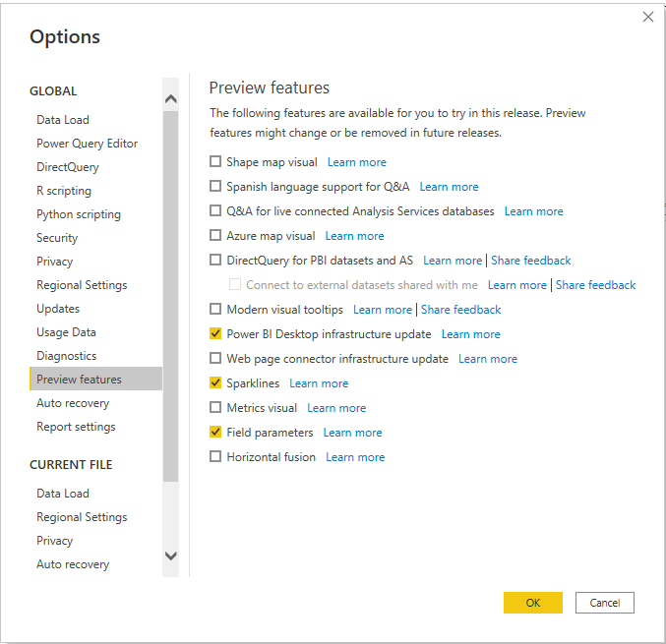Open Learn more for Power BI Desktop infrastructure update
Viewport: 666px width, 644px height.
pos(470,334)
